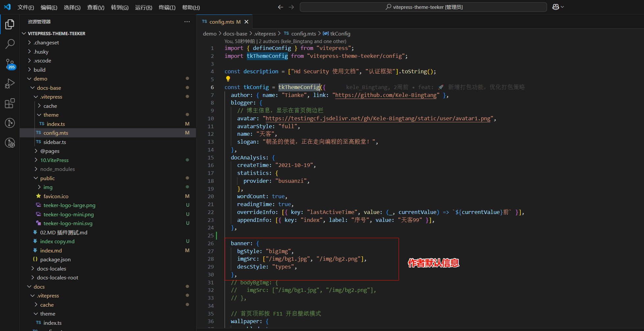Open 查看(V) menu
Image resolution: width=644 pixels, height=331 pixels.
click(x=96, y=7)
